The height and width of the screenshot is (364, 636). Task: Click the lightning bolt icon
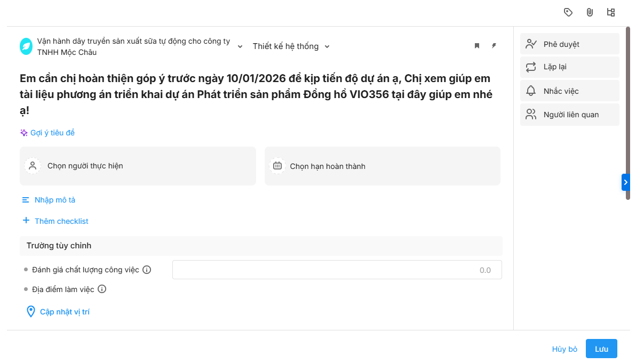(x=494, y=46)
